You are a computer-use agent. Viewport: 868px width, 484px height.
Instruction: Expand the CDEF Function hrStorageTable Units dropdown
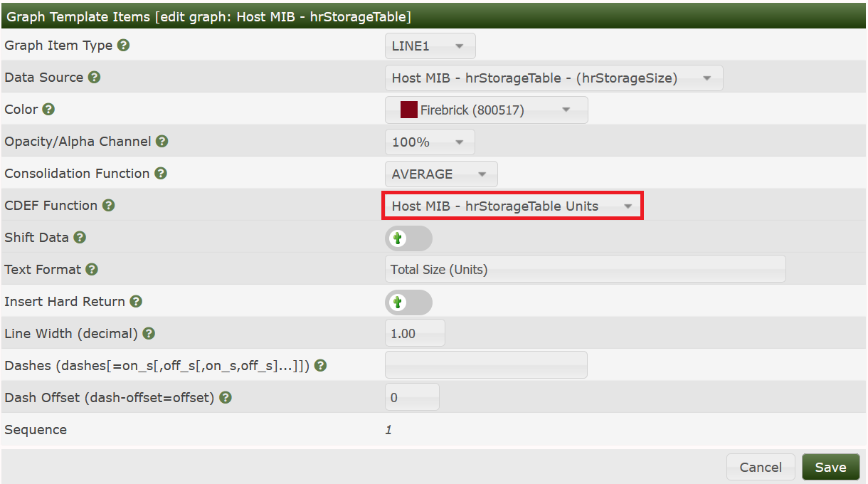pyautogui.click(x=512, y=206)
